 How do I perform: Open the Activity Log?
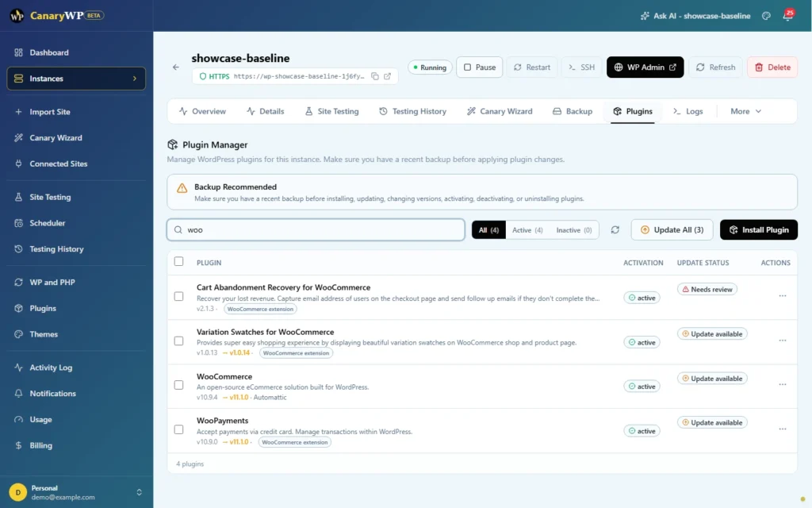[x=76, y=368]
